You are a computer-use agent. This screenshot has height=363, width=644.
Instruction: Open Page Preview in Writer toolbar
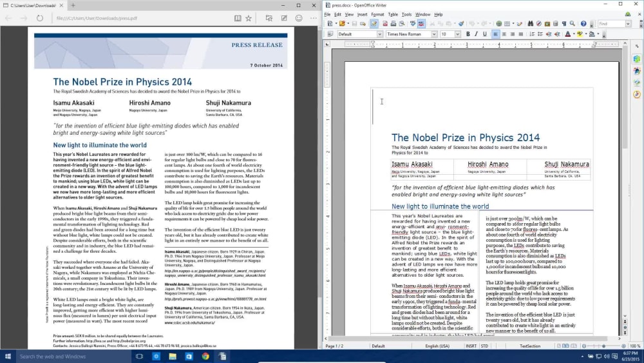pyautogui.click(x=402, y=23)
